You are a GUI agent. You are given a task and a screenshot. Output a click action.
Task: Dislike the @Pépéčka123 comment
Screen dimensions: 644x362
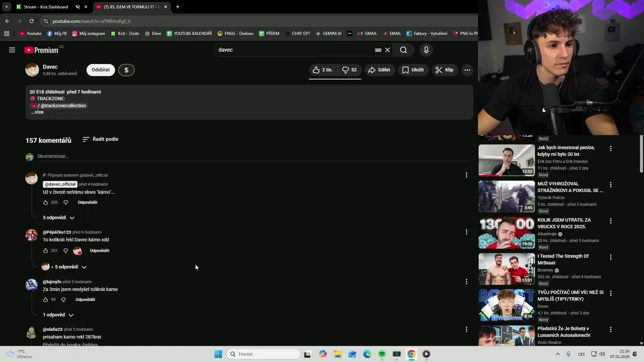pos(65,251)
